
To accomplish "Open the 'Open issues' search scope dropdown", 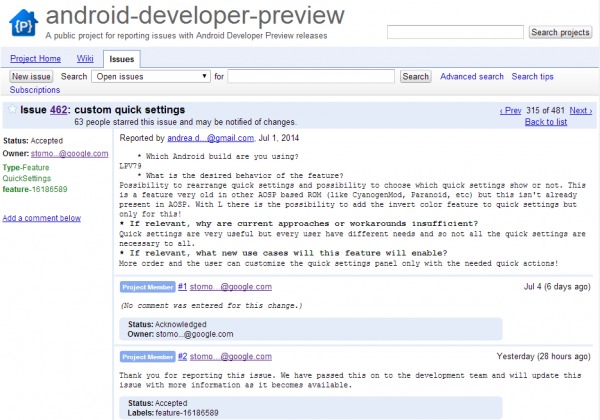I will (151, 77).
